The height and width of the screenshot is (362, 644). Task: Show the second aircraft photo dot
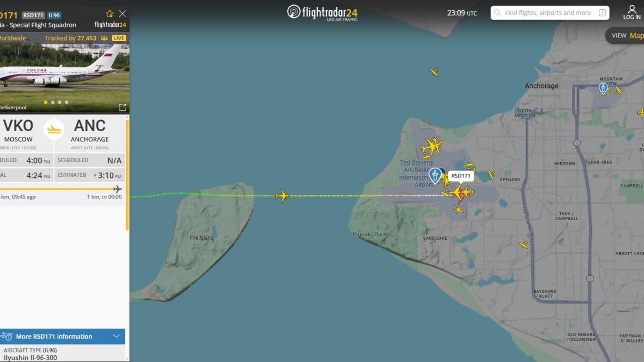pyautogui.click(x=53, y=102)
